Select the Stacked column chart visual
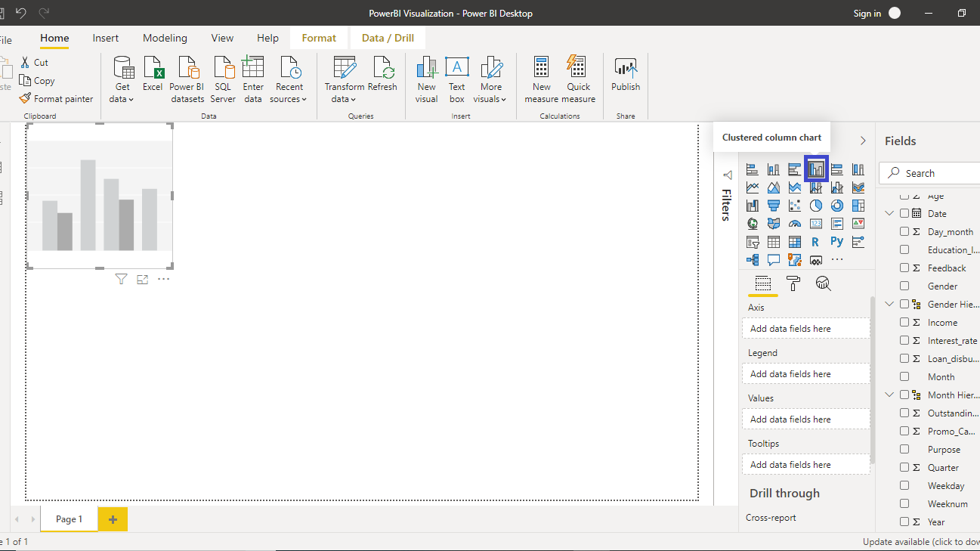Image resolution: width=980 pixels, height=551 pixels. click(x=774, y=169)
